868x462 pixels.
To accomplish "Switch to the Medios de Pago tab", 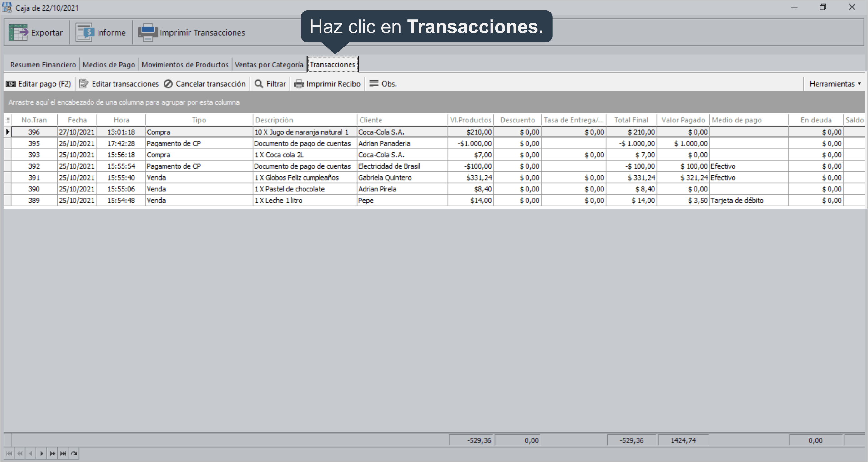I will click(x=108, y=65).
